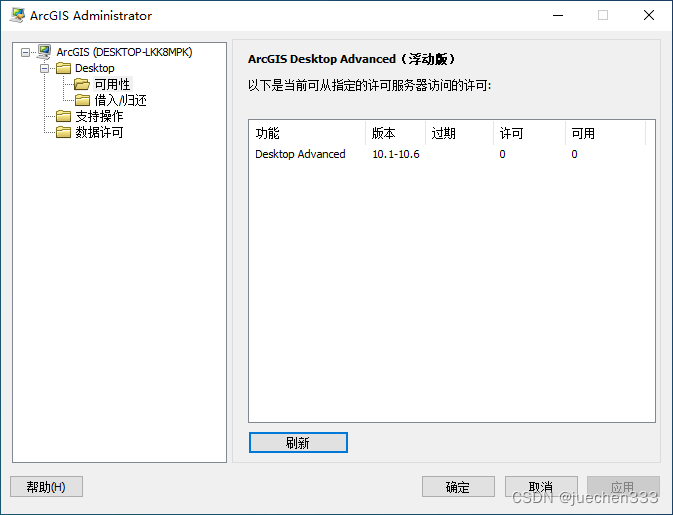Open the 借入/归还 tree item
673x515 pixels.
coord(121,100)
